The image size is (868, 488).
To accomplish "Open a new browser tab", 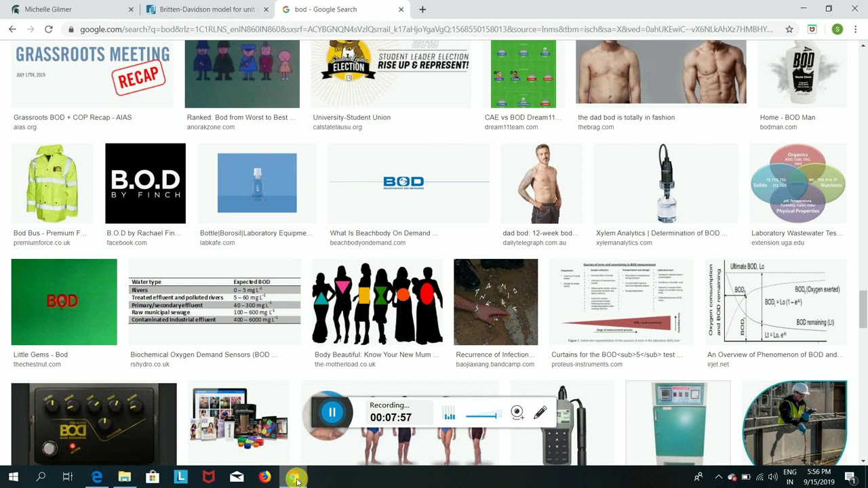I will point(422,9).
